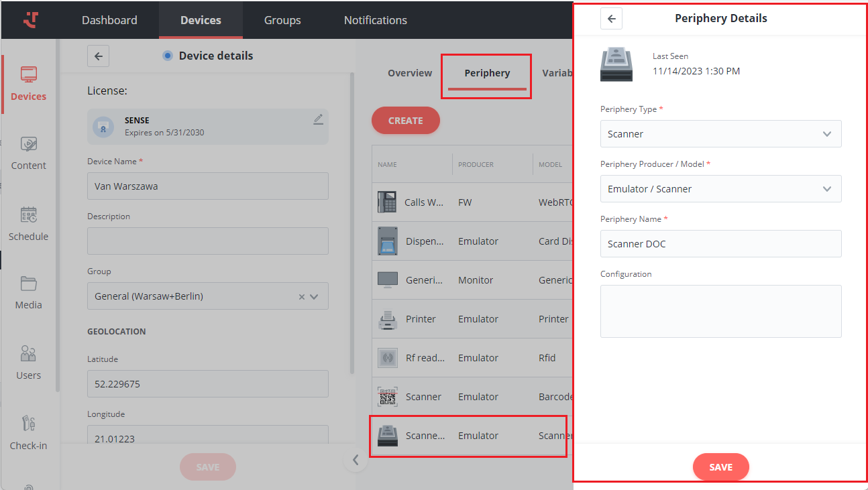Click back arrow next to Device details

pyautogui.click(x=98, y=56)
